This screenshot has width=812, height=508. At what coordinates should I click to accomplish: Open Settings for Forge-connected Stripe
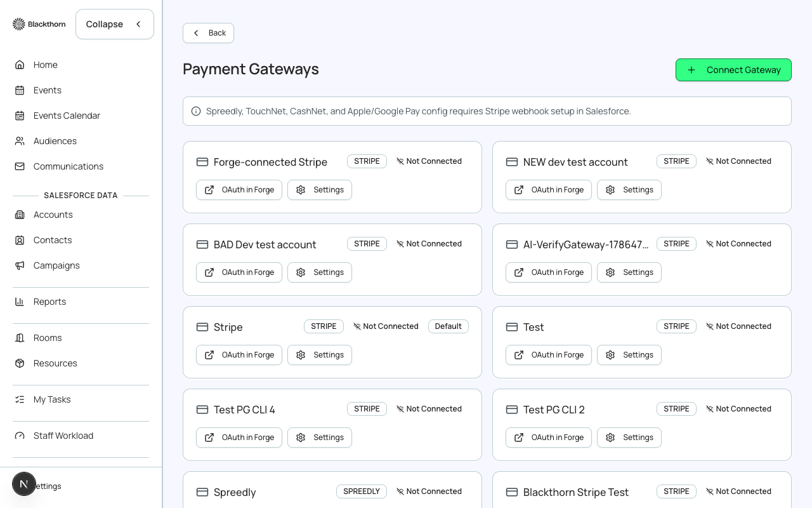point(320,190)
